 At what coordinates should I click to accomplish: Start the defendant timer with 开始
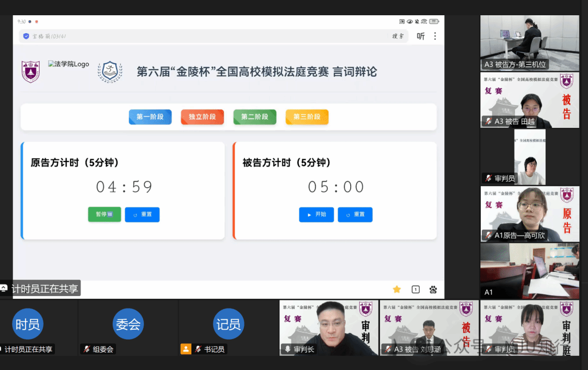tap(316, 214)
